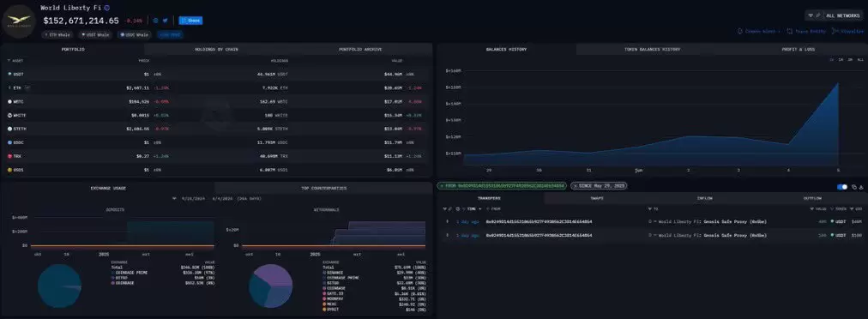
Task: Click the blue Share button
Action: 190,21
